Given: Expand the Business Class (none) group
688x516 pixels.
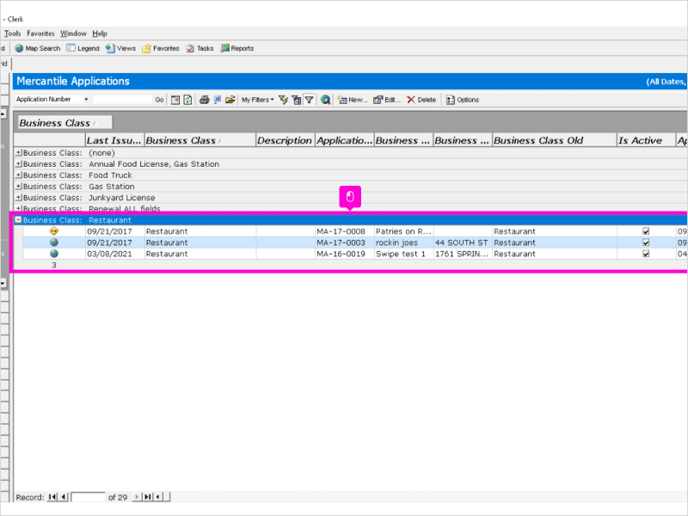Looking at the screenshot, I should pos(19,153).
